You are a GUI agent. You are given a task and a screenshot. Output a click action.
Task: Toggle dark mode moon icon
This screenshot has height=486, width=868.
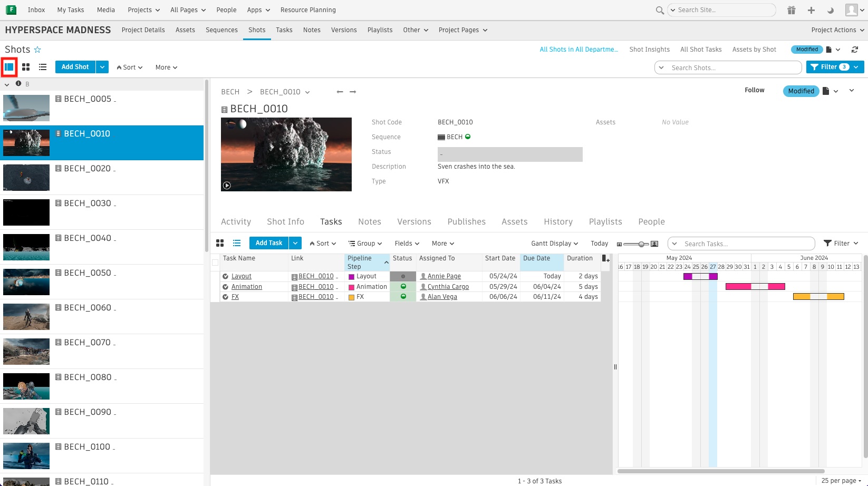(831, 10)
